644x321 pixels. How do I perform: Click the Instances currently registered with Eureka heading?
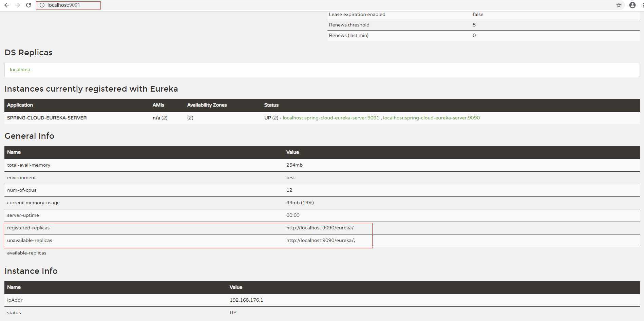click(x=91, y=89)
